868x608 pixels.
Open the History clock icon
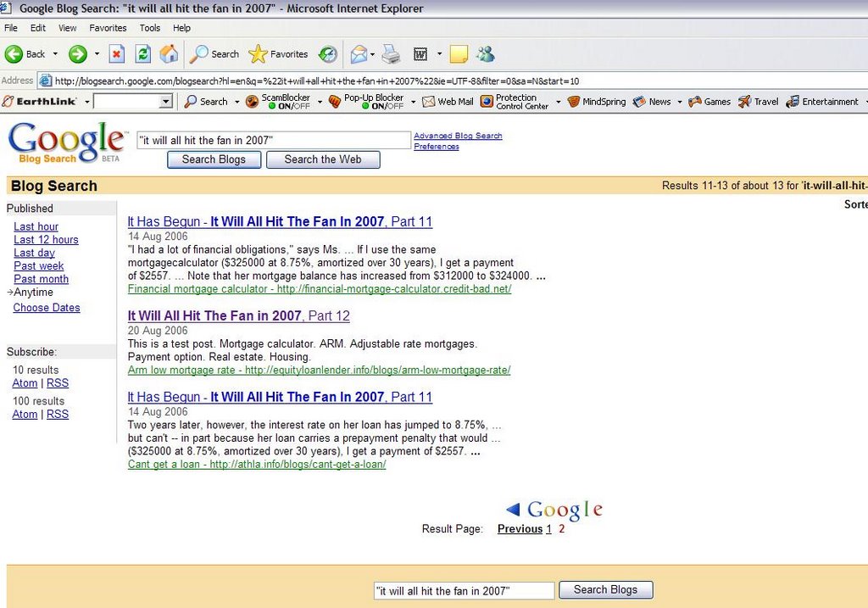328,54
